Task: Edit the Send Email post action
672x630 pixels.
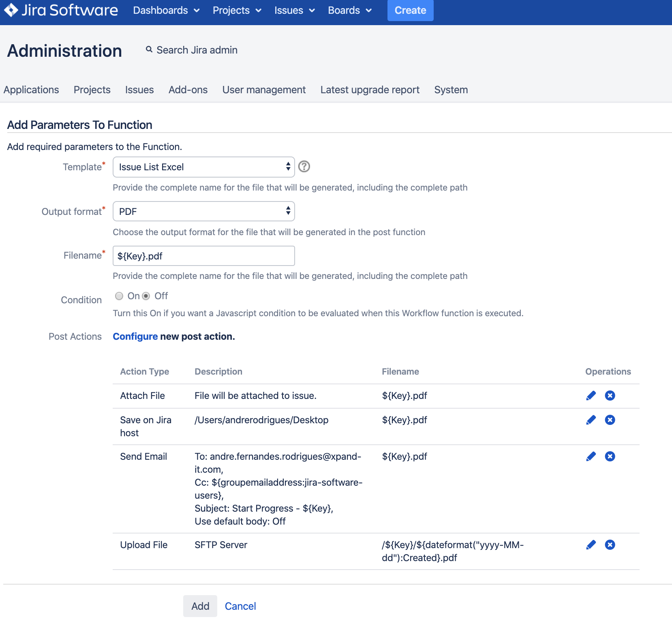Action: (591, 456)
